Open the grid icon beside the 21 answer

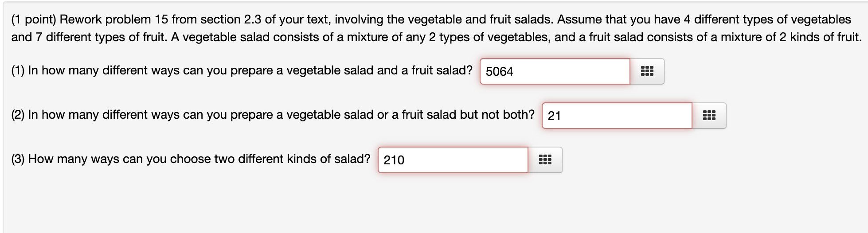pyautogui.click(x=709, y=116)
